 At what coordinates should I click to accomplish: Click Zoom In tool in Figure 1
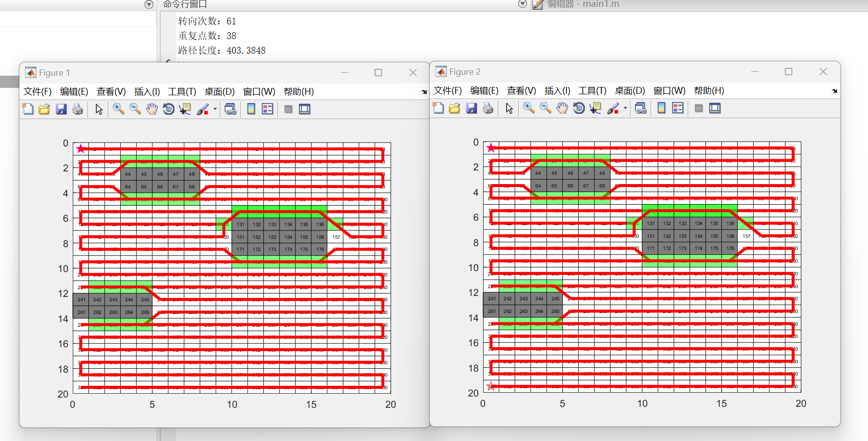pyautogui.click(x=118, y=109)
